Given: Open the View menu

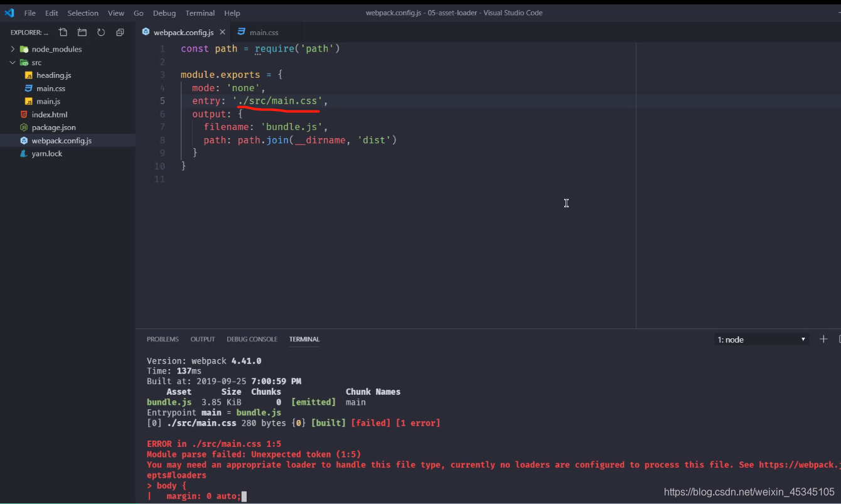Looking at the screenshot, I should pos(116,13).
